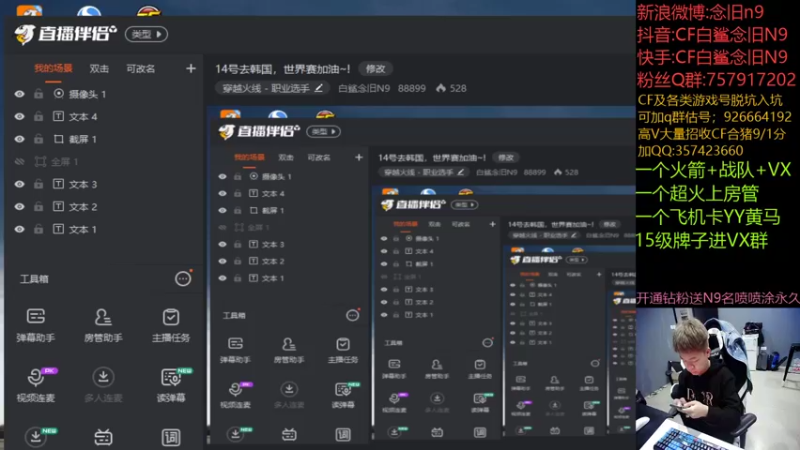This screenshot has width=800, height=450.
Task: Click the flame popularity icon next to 528
Action: pyautogui.click(x=441, y=88)
